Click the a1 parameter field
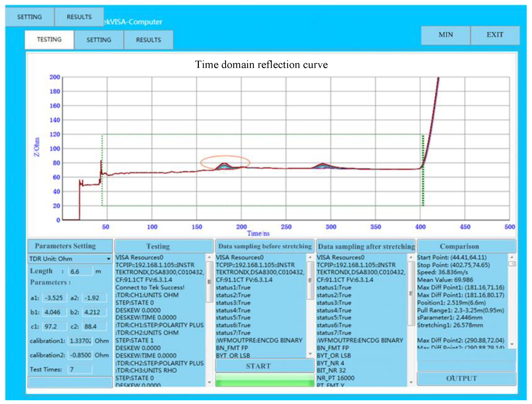 coord(54,298)
